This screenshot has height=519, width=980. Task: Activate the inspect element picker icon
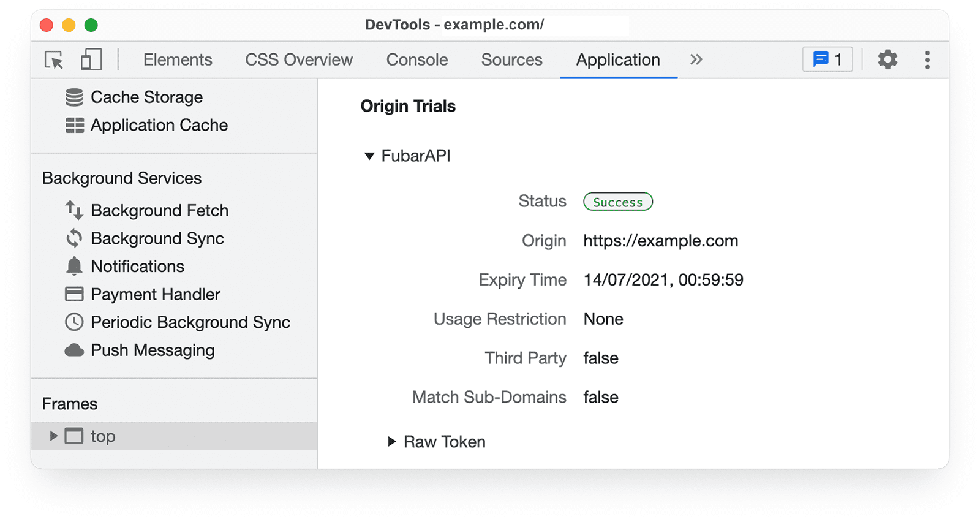[x=54, y=60]
